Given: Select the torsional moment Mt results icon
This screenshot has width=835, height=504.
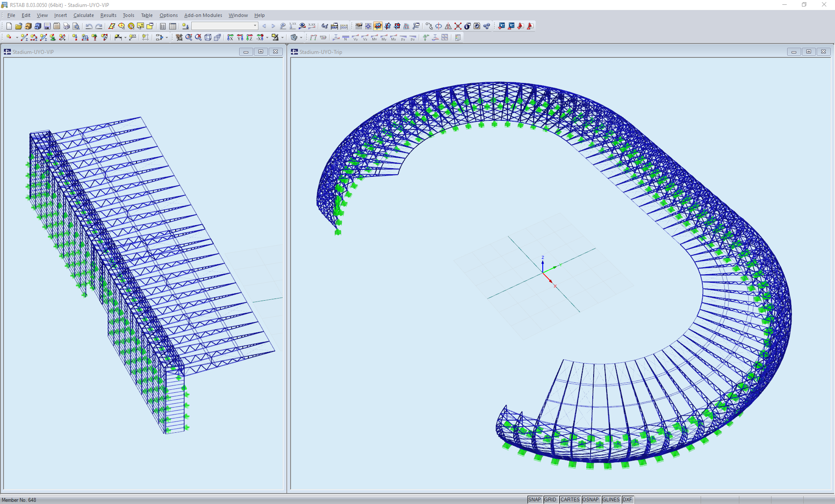Looking at the screenshot, I should [x=374, y=38].
